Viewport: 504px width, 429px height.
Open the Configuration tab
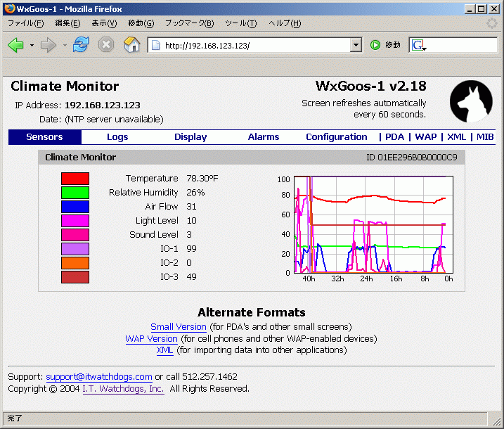[x=337, y=137]
